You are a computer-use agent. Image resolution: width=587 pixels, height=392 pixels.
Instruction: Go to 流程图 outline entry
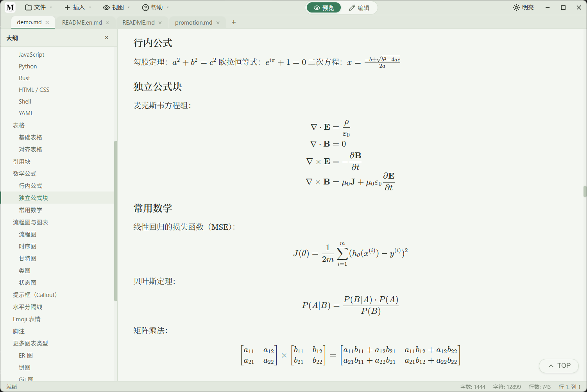(27, 234)
